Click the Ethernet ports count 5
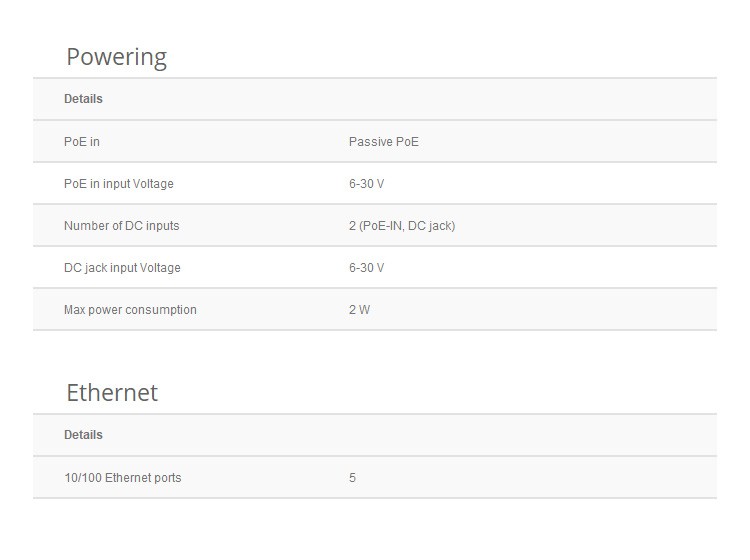750x560 pixels. (x=353, y=478)
